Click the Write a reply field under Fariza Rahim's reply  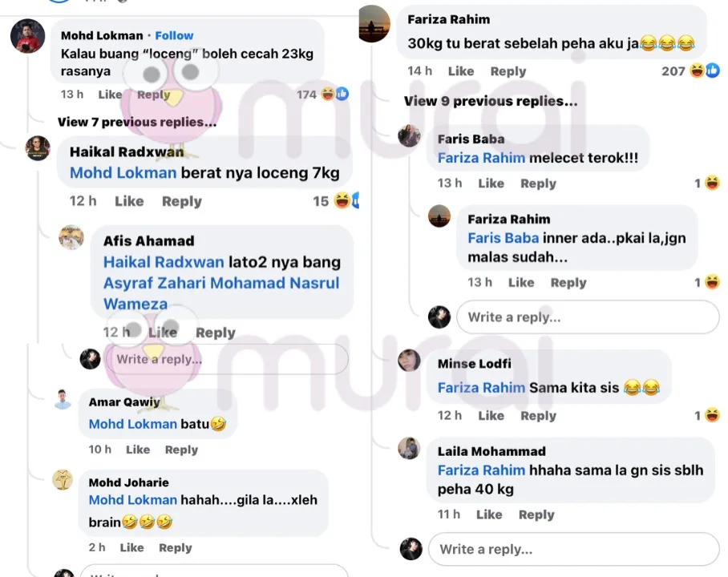588,317
